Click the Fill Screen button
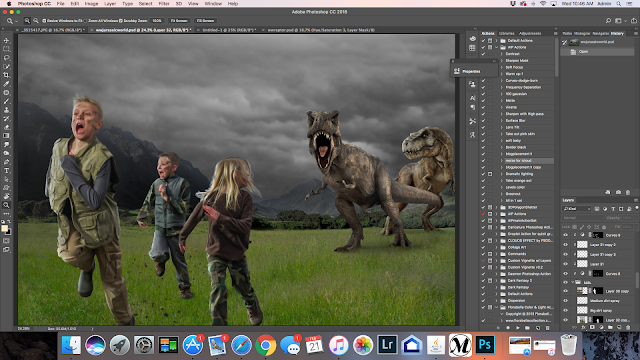Screen dimensions: 640x360 point(205,20)
